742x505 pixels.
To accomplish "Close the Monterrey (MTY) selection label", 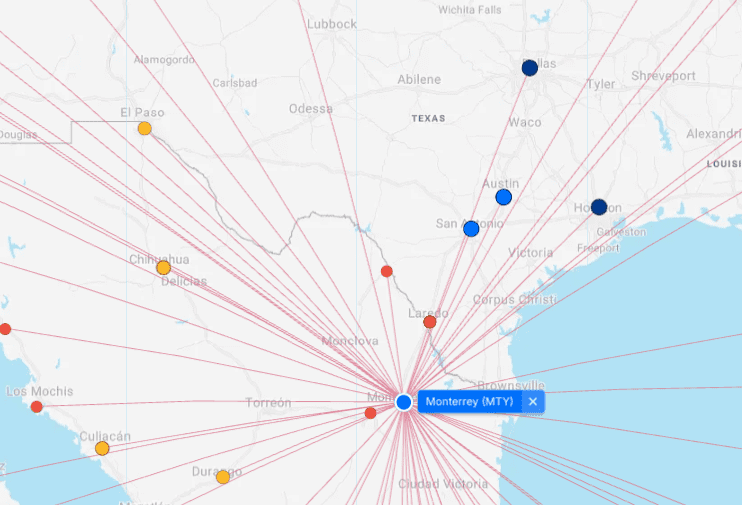I will (533, 402).
